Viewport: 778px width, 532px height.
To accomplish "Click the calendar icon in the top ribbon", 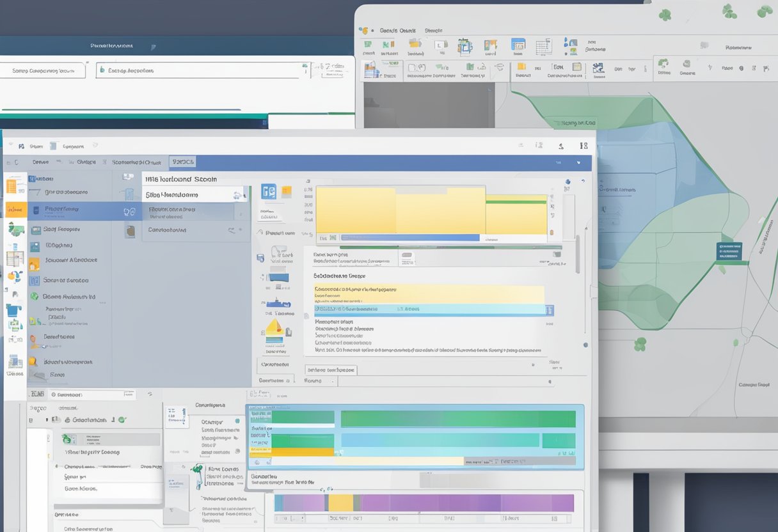I will coord(518,45).
